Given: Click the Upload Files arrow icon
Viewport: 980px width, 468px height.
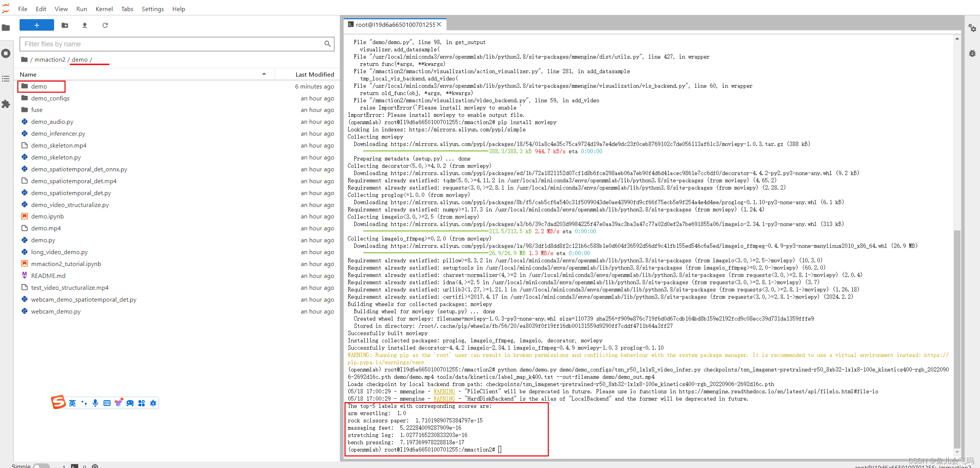Looking at the screenshot, I should pos(85,25).
